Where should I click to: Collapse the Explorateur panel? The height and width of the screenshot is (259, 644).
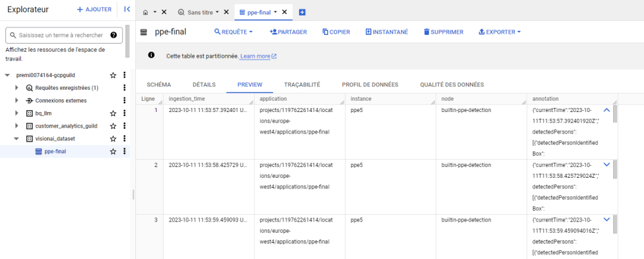coord(127,9)
